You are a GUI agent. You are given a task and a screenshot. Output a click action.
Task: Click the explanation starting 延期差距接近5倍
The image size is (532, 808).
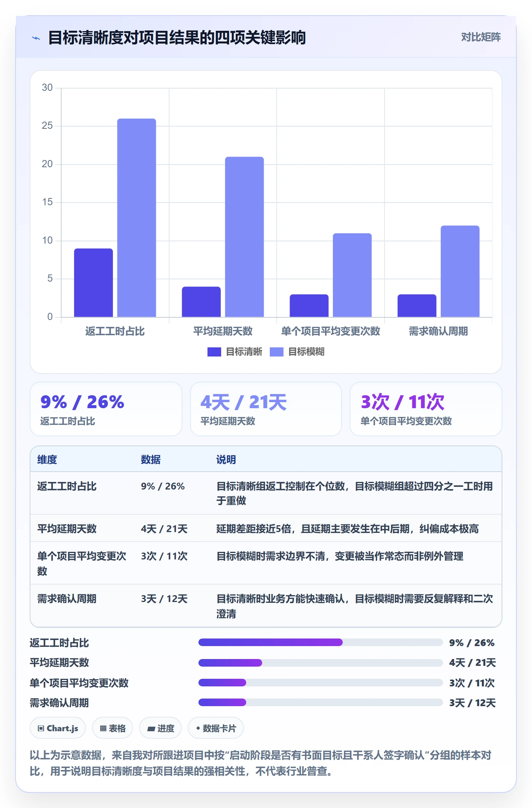(x=347, y=529)
